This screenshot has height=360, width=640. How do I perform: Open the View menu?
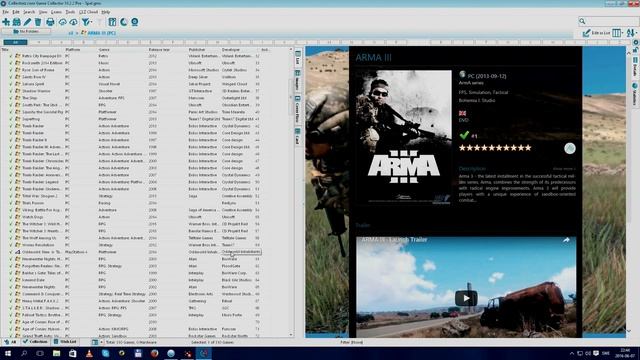pos(43,12)
